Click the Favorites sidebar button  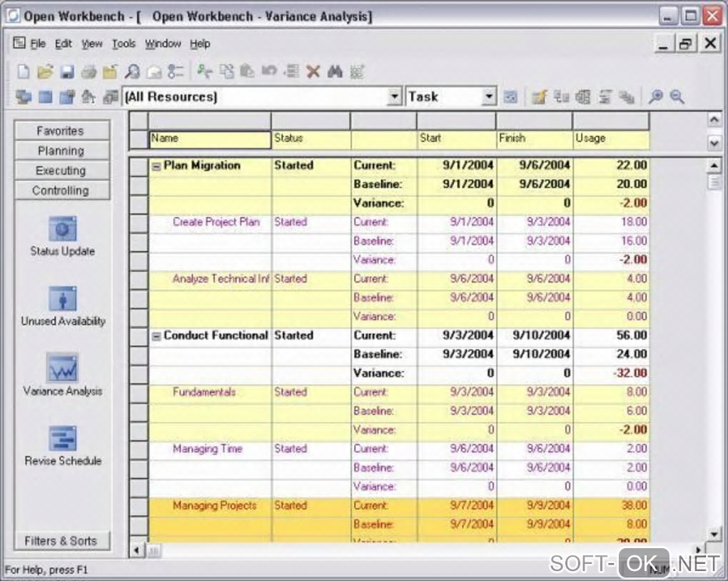click(x=62, y=131)
